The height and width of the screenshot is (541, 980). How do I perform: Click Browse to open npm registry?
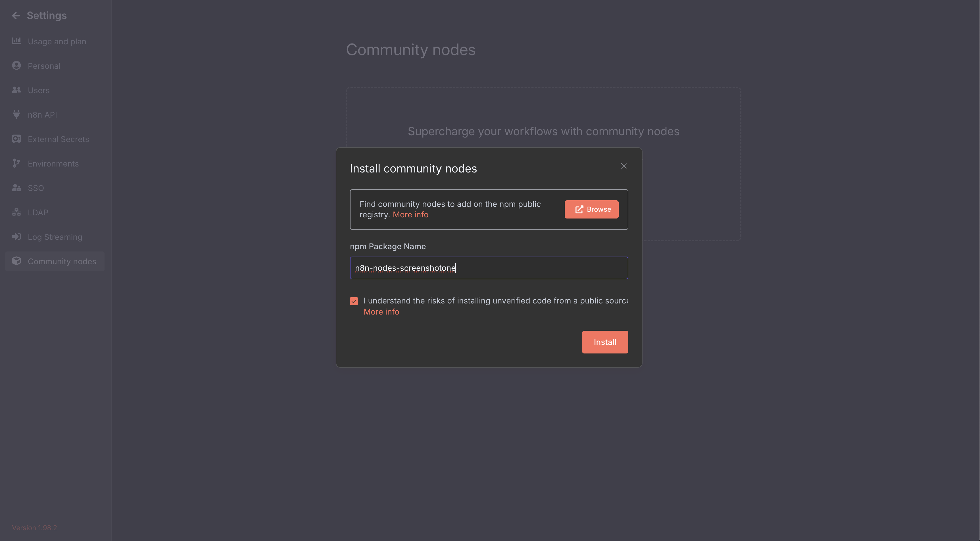[x=591, y=209]
